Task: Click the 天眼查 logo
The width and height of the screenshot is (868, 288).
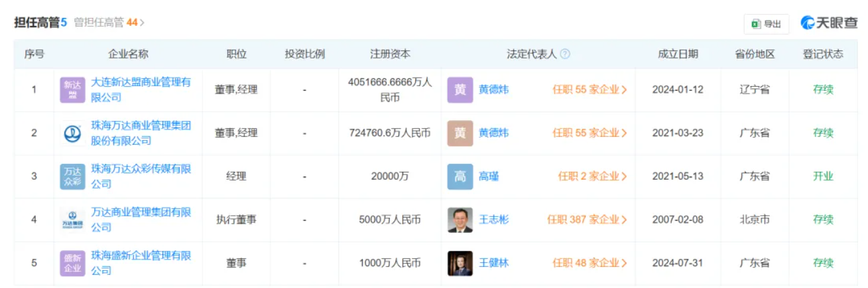Action: 829,23
